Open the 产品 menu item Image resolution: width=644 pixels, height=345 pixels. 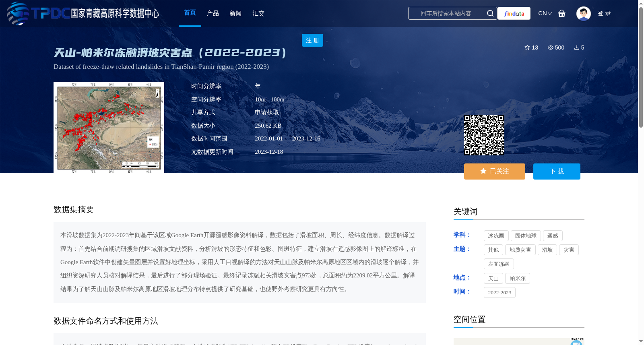[213, 13]
